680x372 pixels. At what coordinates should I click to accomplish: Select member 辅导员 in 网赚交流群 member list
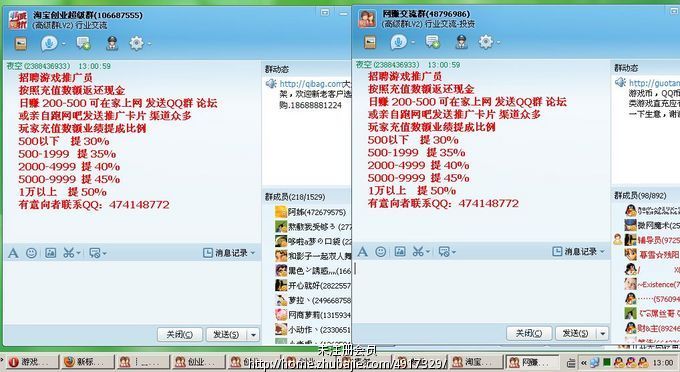[x=652, y=240]
